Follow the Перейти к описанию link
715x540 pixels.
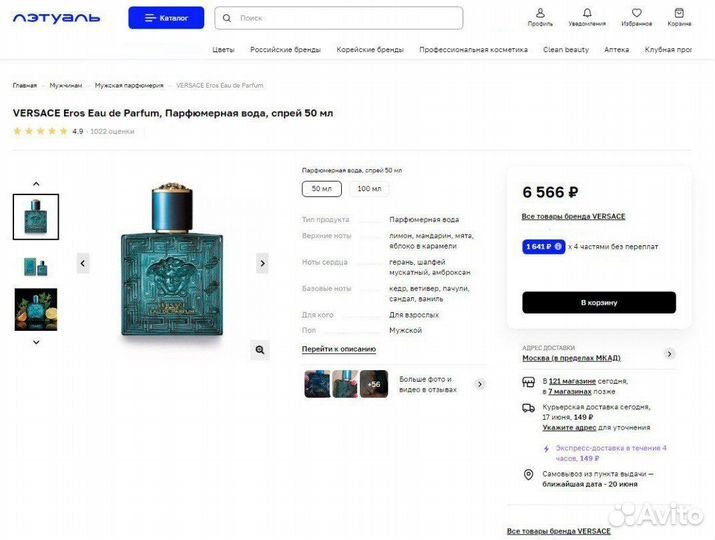pyautogui.click(x=339, y=349)
